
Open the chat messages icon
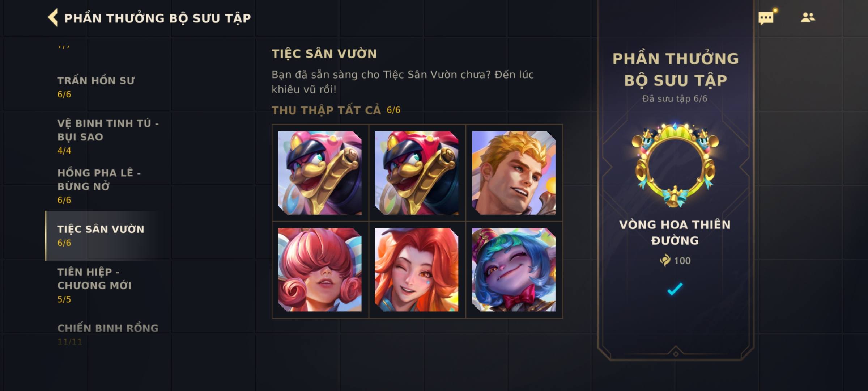click(766, 17)
